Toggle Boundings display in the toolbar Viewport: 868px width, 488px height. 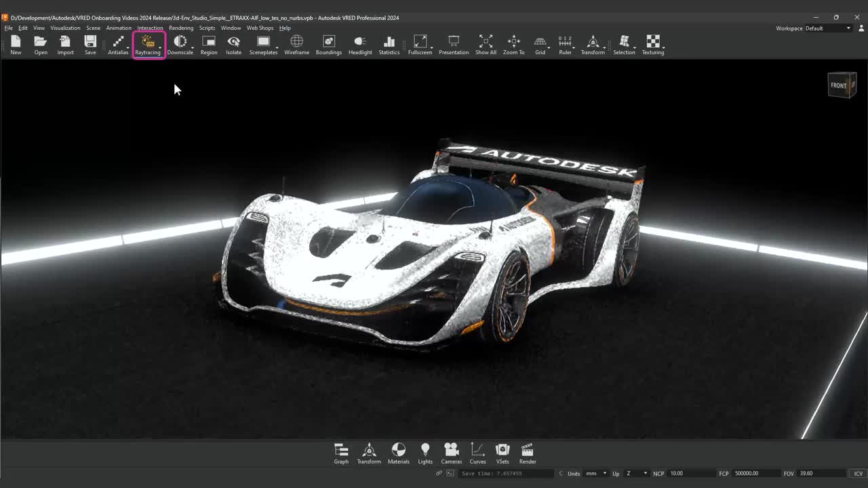click(329, 45)
